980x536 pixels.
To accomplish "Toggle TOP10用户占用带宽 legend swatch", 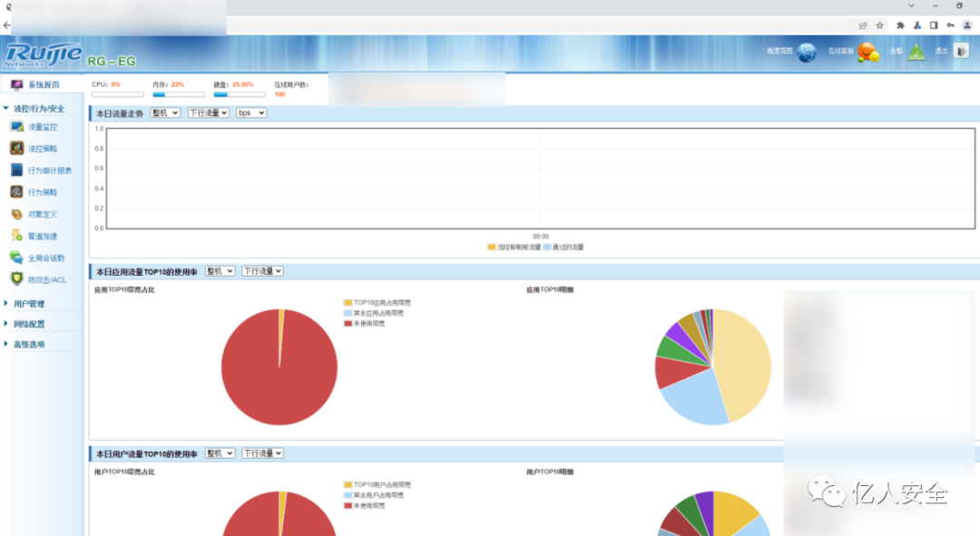I will click(348, 484).
